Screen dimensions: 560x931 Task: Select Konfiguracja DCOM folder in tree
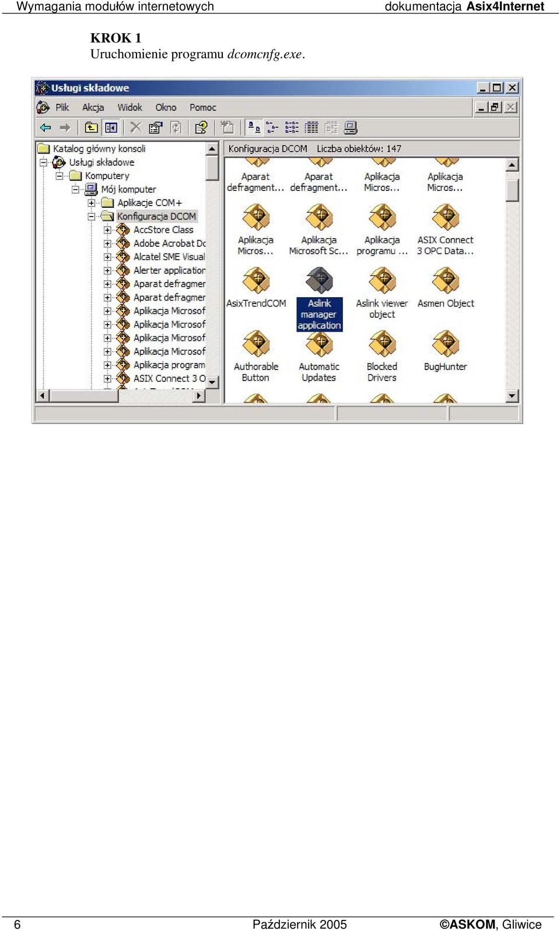156,216
